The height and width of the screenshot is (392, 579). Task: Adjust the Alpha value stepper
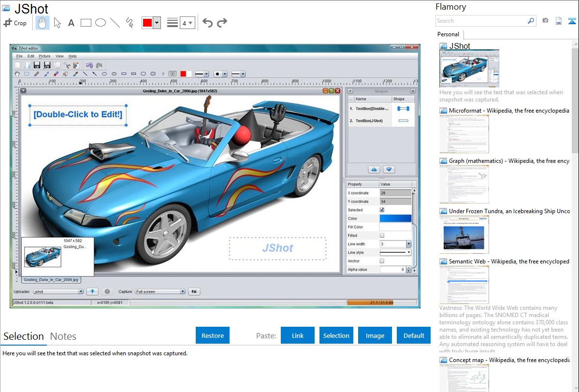408,270
